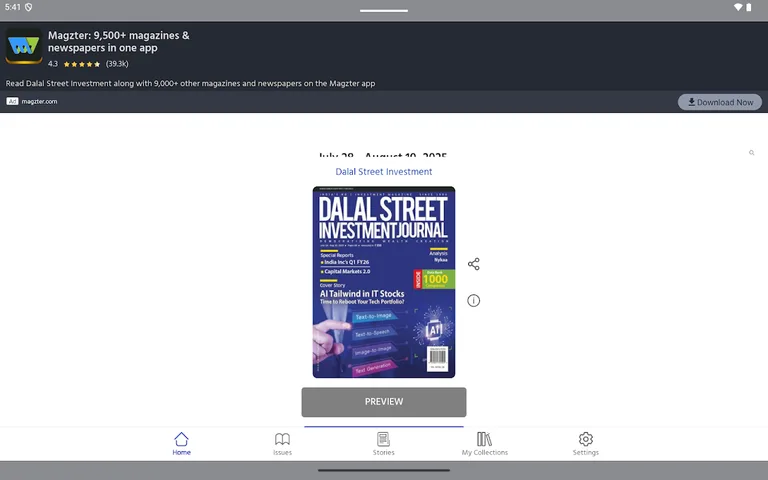This screenshot has width=768, height=480.
Task: Tap the battery status icon
Action: [749, 7]
